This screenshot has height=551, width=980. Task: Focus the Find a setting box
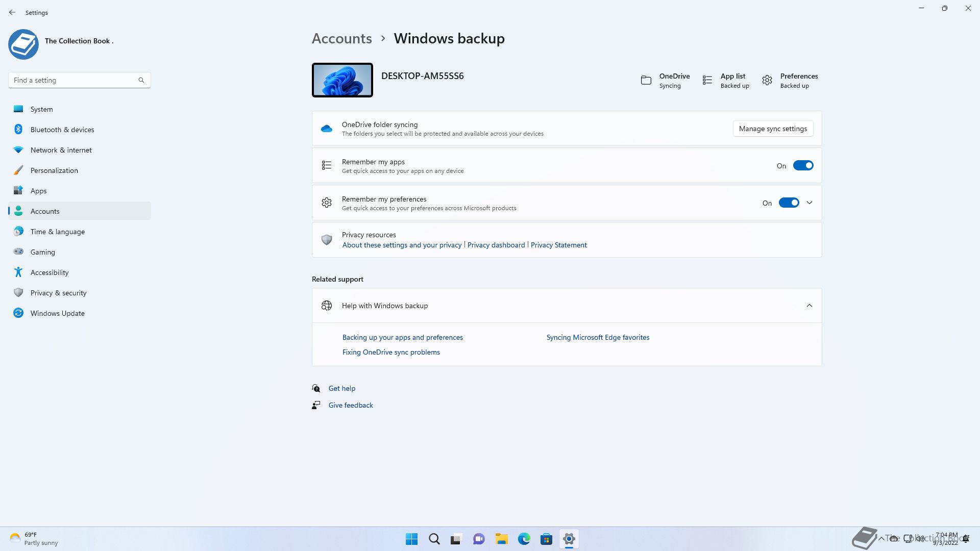[x=80, y=80]
